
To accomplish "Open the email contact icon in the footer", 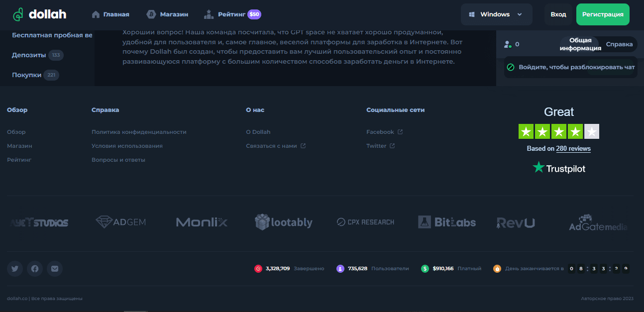I will point(55,268).
